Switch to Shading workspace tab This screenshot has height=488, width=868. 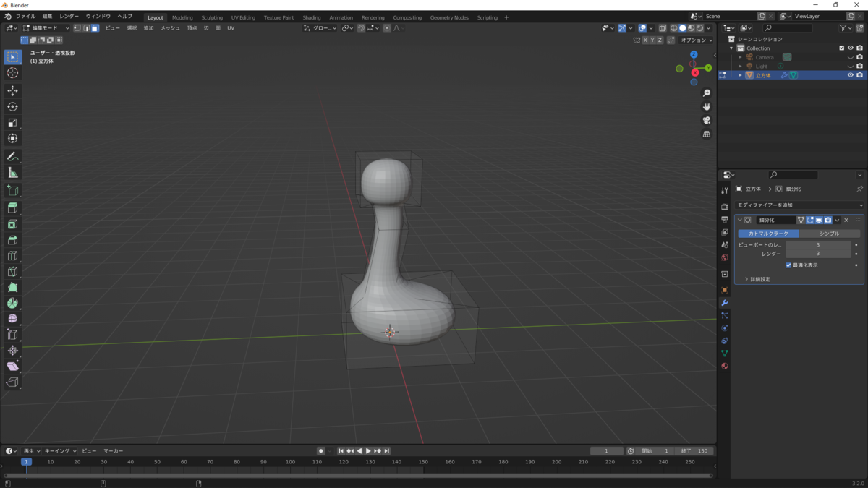pos(312,17)
